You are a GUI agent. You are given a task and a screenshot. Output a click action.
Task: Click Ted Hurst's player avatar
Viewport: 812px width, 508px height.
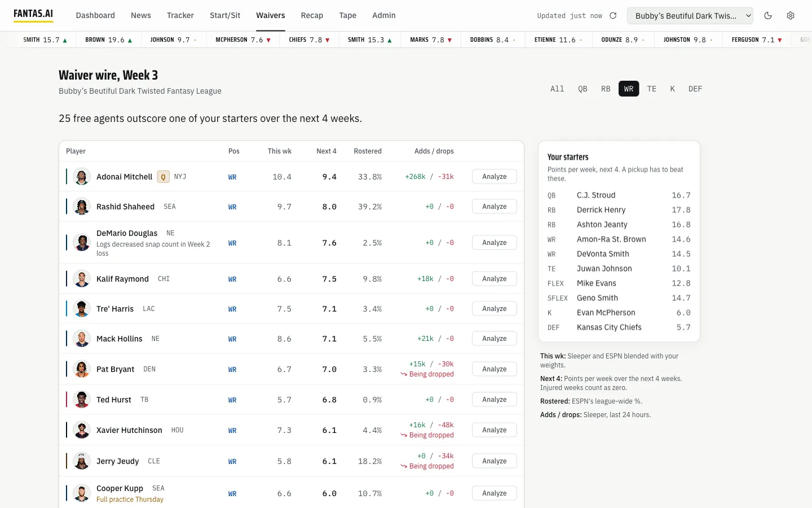82,400
